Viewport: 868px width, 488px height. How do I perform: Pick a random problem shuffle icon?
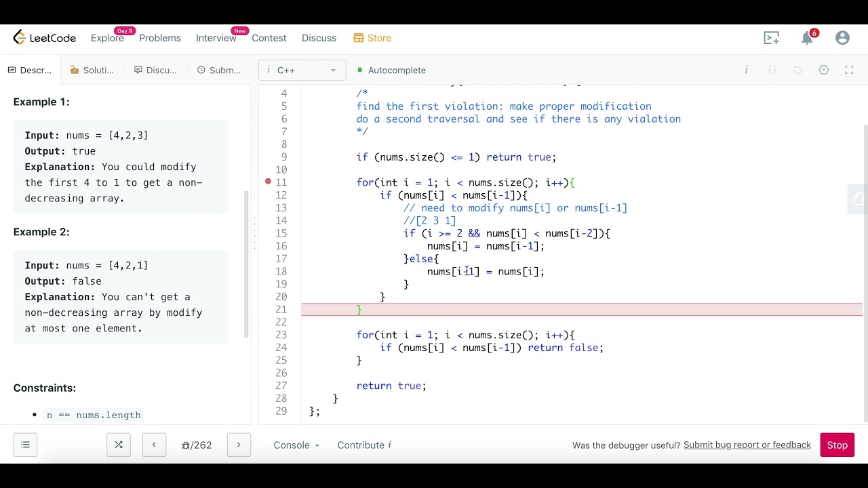coord(119,445)
